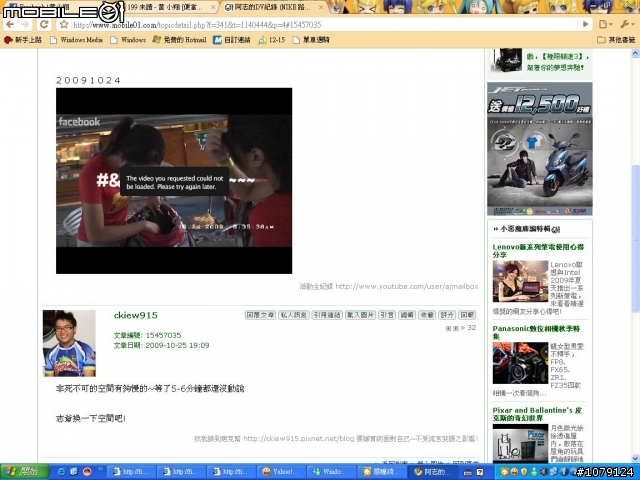Click the Pixar article thumbnail
The height and width of the screenshot is (480, 640).
click(520, 443)
